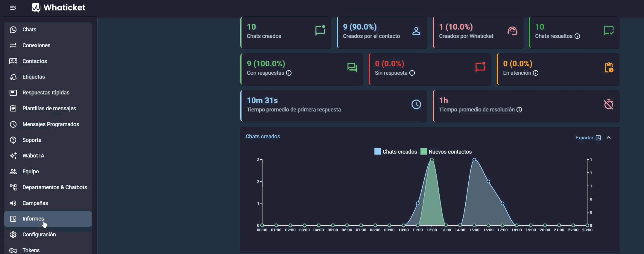The image size is (644, 254).
Task: Select Etiquetas in the sidebar
Action: (48, 77)
